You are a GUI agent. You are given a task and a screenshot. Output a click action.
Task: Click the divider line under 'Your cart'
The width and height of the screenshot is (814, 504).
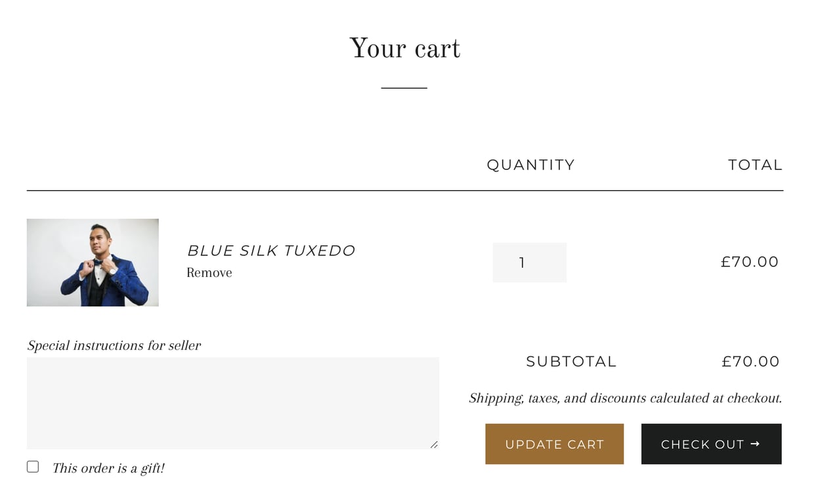click(x=404, y=88)
